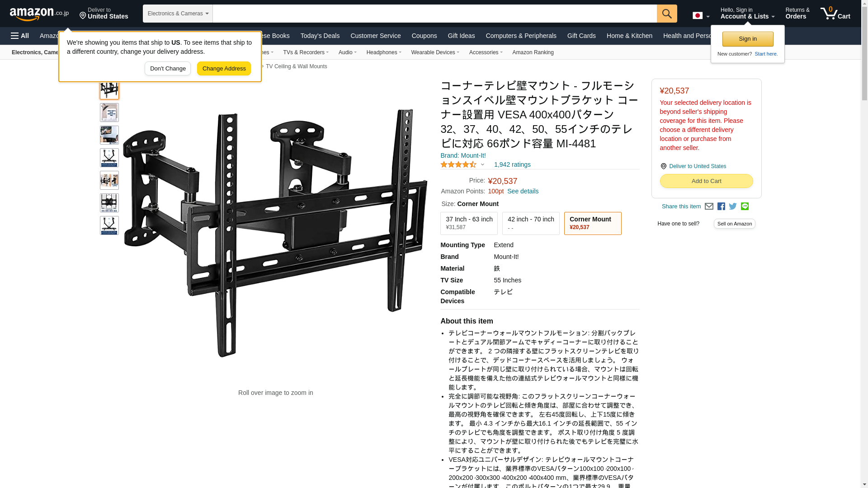Open the language flag dropdown
The width and height of the screenshot is (868, 488).
[701, 15]
